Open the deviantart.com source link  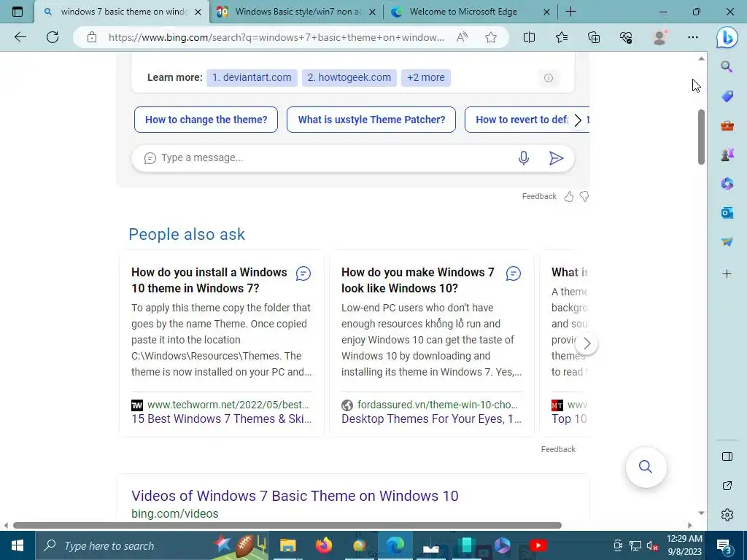pos(252,77)
